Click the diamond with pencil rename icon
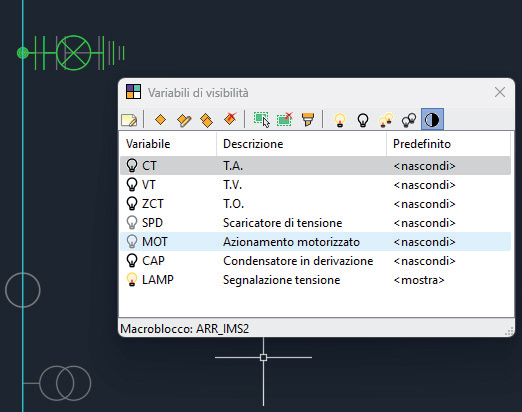 pos(184,120)
